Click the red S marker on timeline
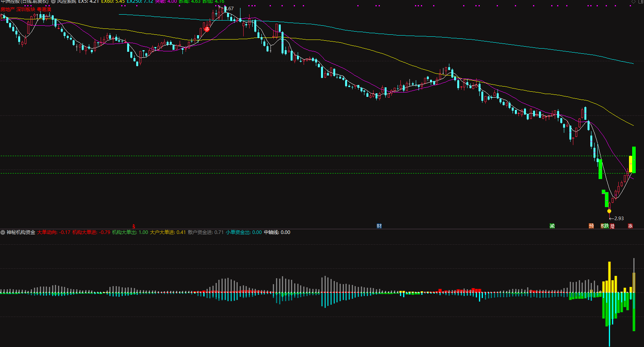The width and height of the screenshot is (644, 347). 133,226
